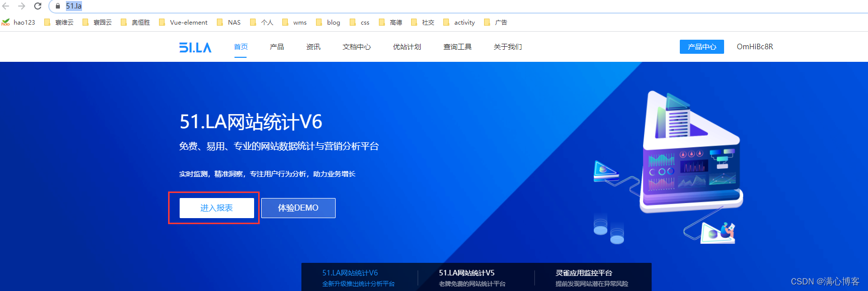Click the 体验DEMO button
Image resolution: width=868 pixels, height=291 pixels.
[298, 208]
